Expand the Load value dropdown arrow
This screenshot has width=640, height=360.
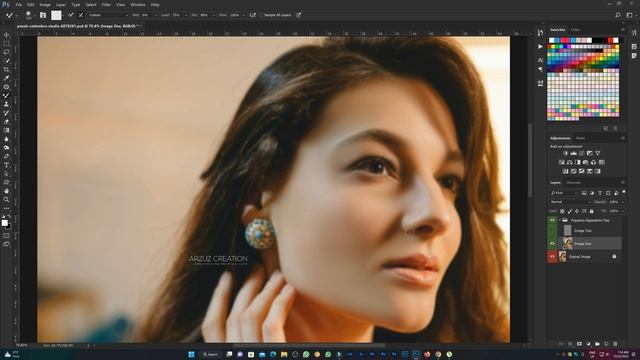[x=185, y=15]
